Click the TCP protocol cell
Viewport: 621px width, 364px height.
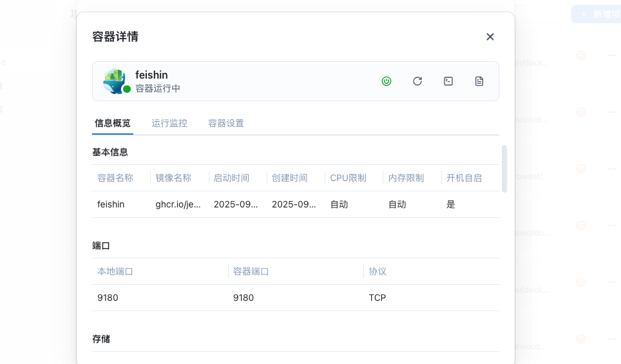point(377,298)
